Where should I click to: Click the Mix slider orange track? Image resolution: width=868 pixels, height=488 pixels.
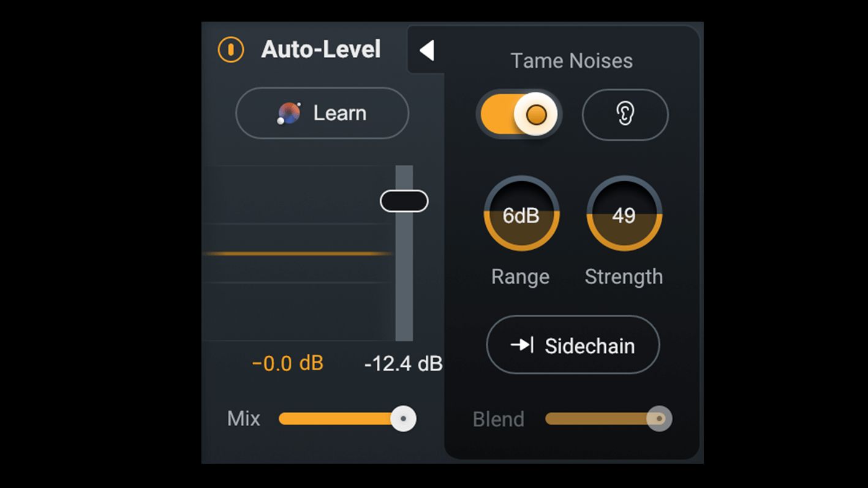336,419
